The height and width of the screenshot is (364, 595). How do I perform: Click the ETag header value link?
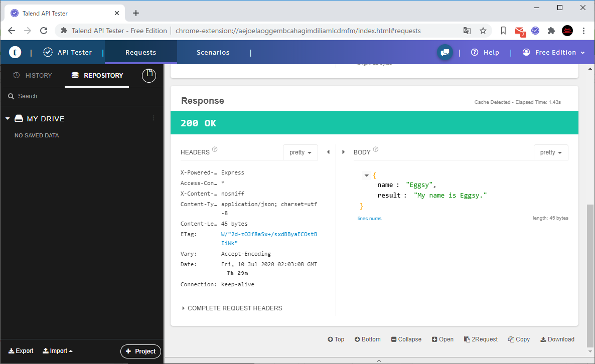[269, 239]
